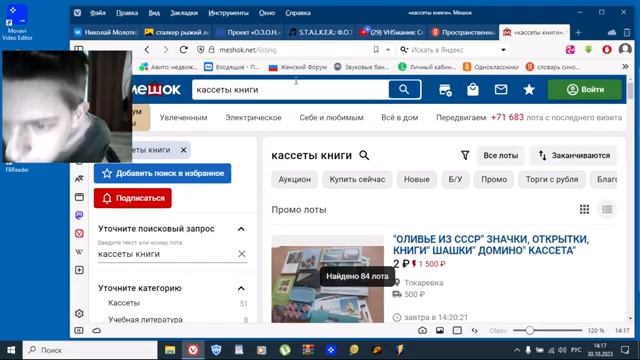Switch to the Проект «О.З.О.Н» tab
This screenshot has width=640, height=360.
[249, 32]
